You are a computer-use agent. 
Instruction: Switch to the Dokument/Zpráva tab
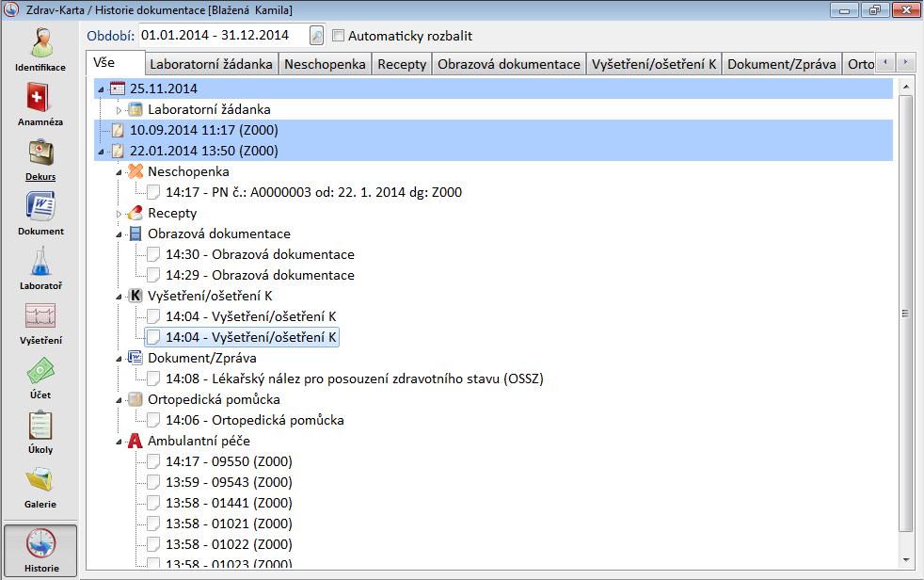point(781,64)
